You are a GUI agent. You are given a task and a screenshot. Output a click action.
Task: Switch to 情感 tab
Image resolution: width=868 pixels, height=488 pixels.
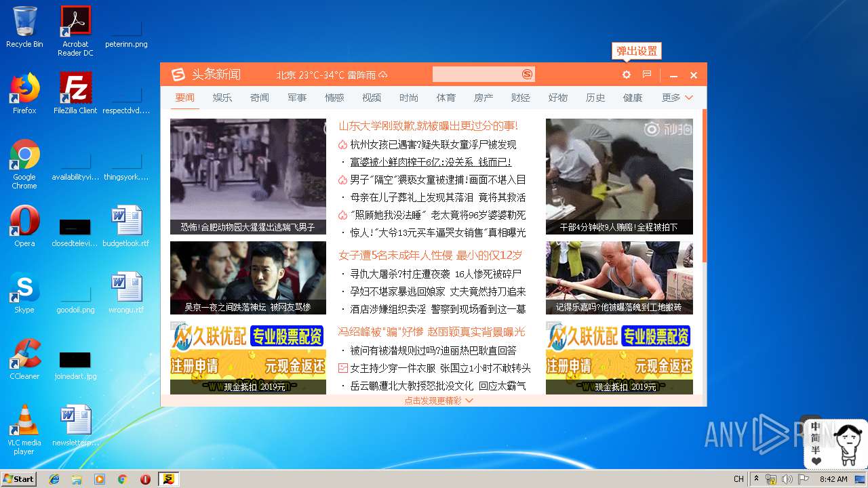click(334, 98)
